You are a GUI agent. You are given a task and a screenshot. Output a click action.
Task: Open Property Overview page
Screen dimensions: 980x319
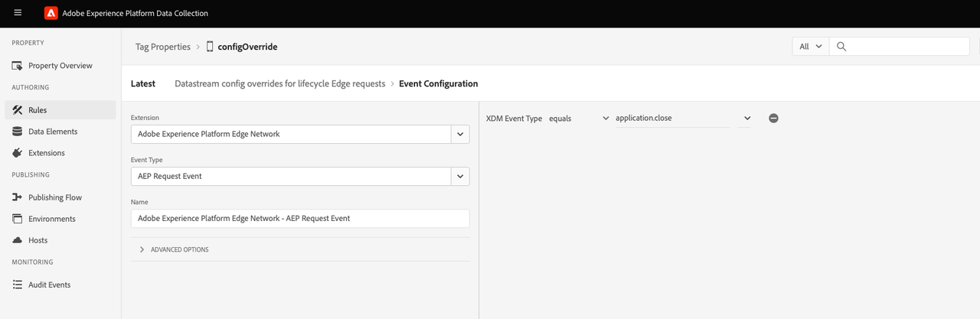pos(60,66)
